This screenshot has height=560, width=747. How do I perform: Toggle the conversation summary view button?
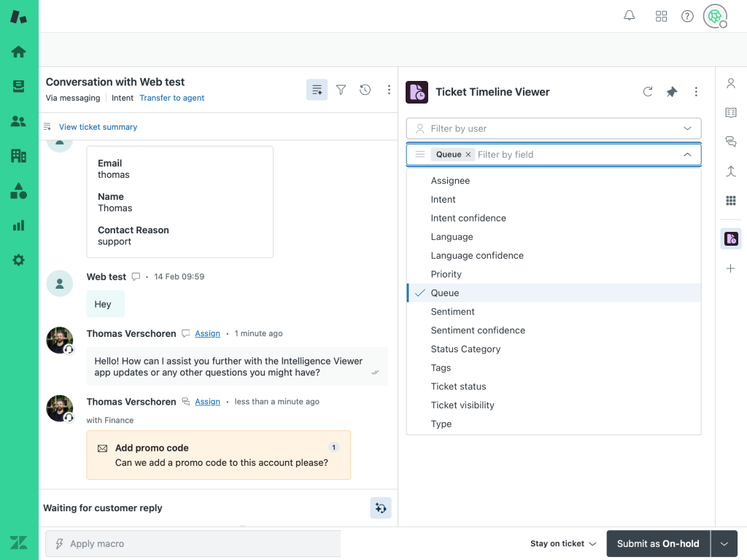click(x=317, y=90)
